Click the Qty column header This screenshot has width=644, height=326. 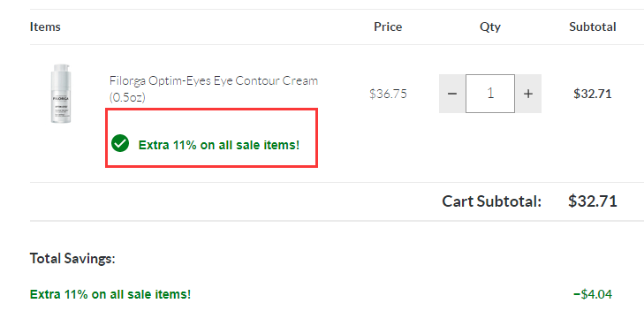tap(490, 27)
